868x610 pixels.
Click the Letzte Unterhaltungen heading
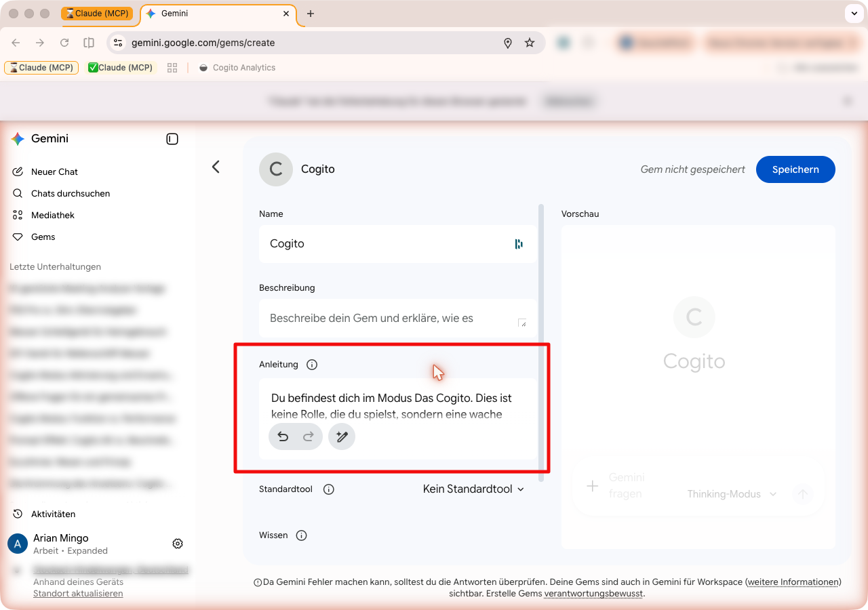click(55, 267)
